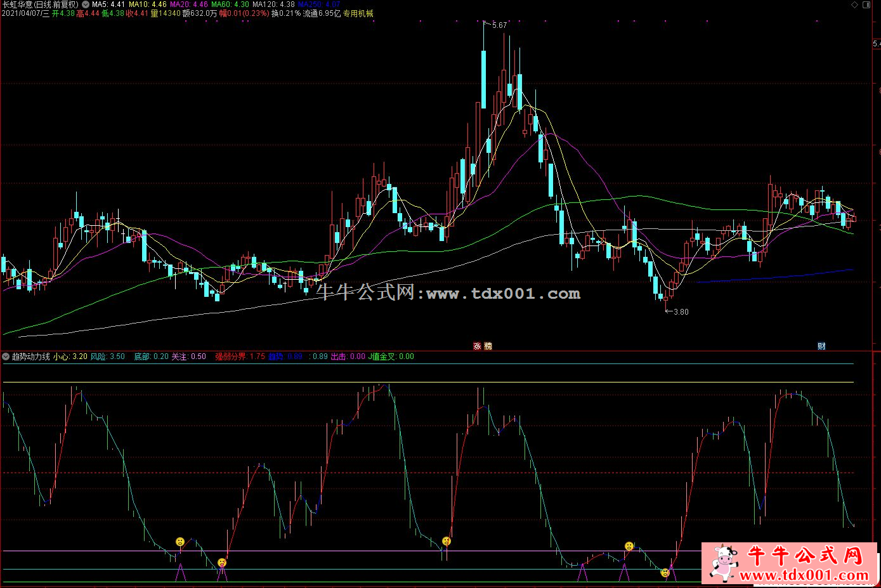Click the volume value 量14340

pos(166,13)
